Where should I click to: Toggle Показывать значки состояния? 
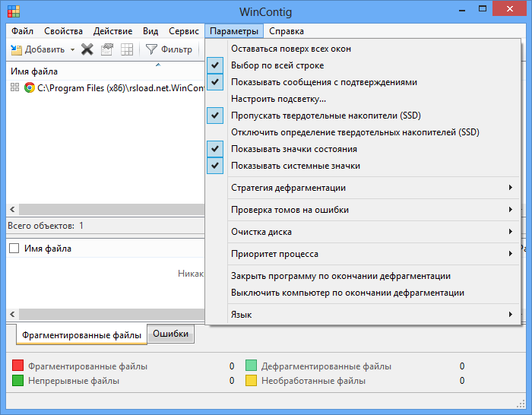(363, 149)
